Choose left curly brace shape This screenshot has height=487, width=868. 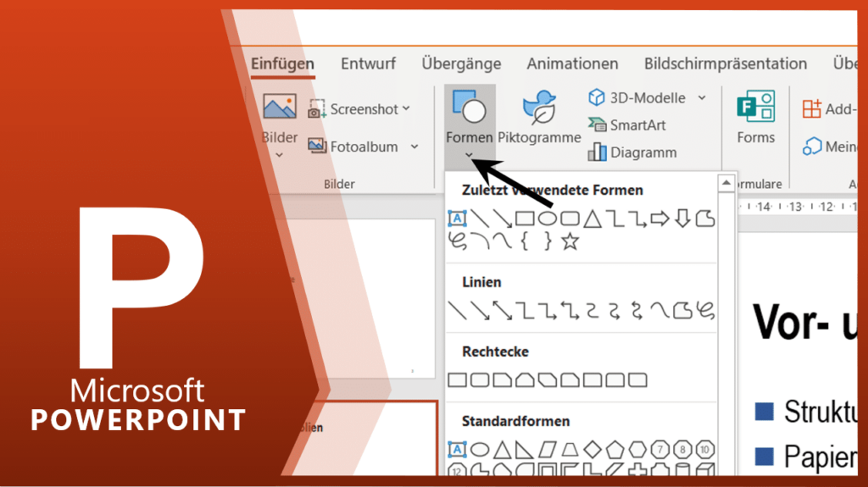525,241
